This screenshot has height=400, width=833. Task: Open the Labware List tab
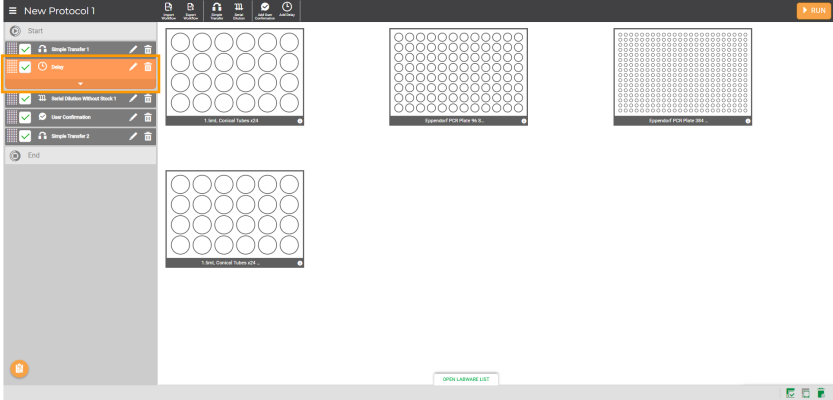coord(465,380)
